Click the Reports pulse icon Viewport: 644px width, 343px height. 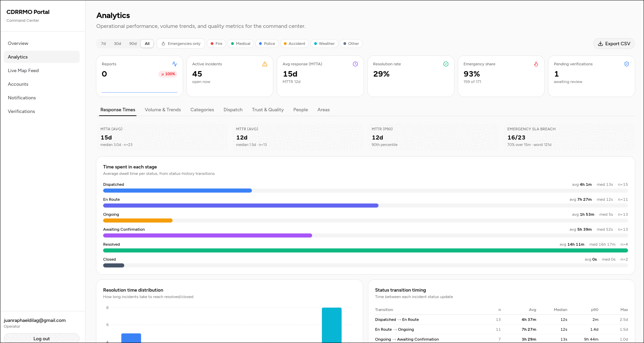pos(175,64)
